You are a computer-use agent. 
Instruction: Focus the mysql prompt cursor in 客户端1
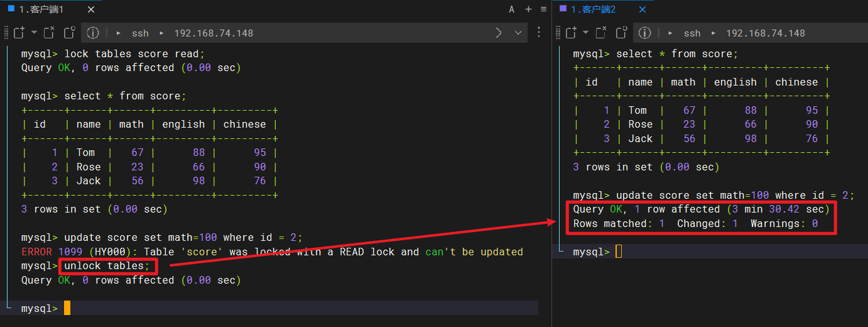point(67,308)
